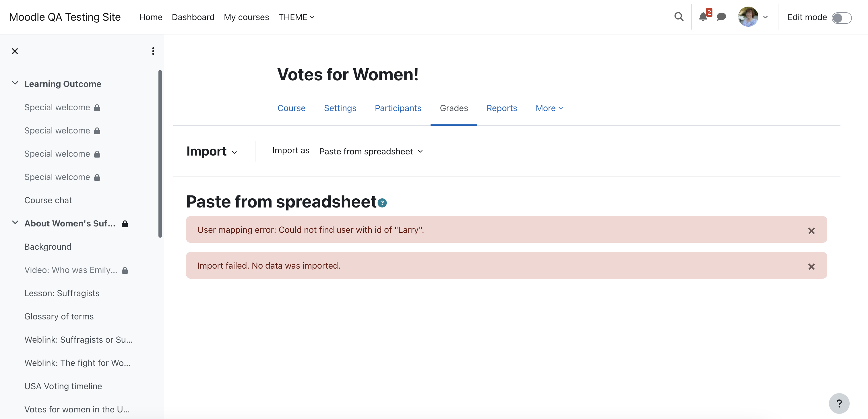Click the Learning Outcome section title
The width and height of the screenshot is (868, 419).
63,84
